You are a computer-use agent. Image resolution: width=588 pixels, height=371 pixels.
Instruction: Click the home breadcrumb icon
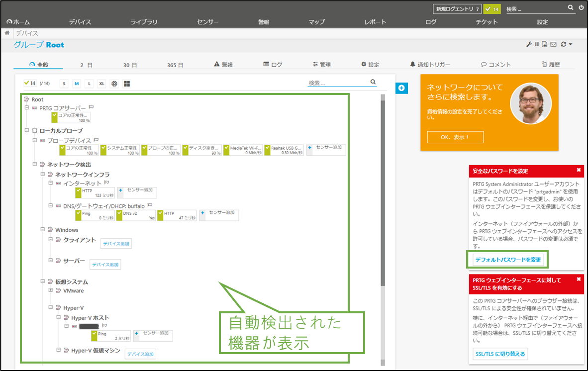pyautogui.click(x=7, y=33)
